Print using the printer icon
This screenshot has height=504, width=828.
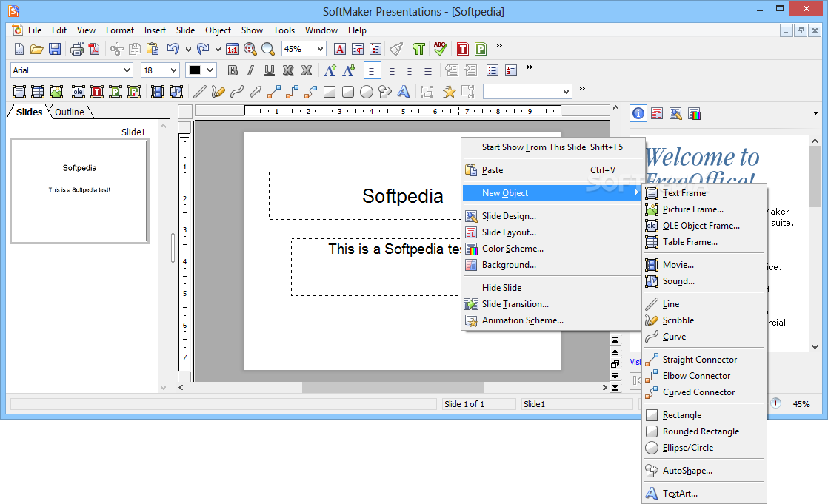point(76,49)
